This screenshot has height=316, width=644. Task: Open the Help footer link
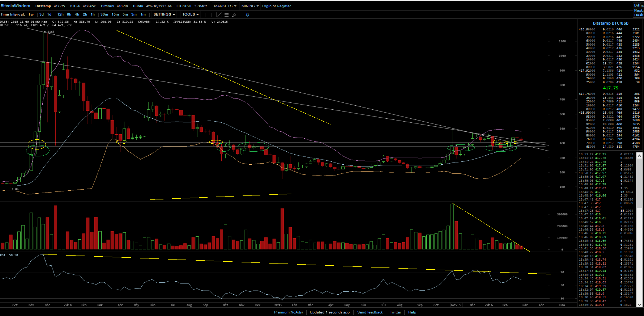[412, 312]
